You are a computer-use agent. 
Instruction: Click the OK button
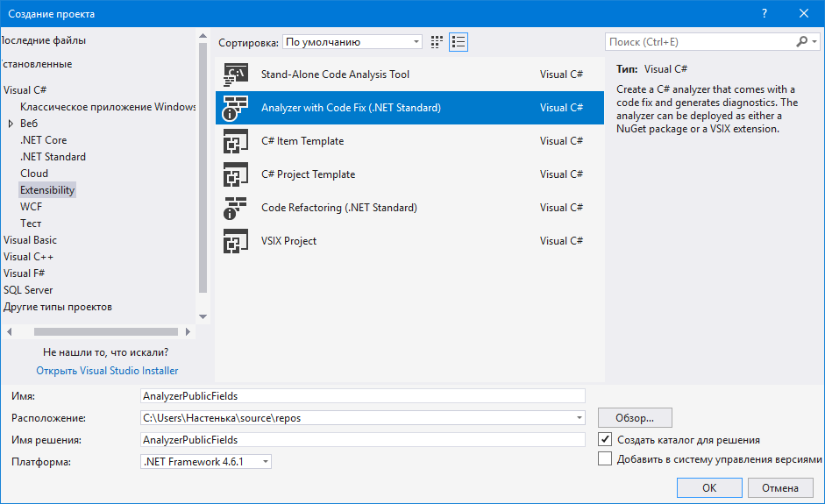click(709, 487)
